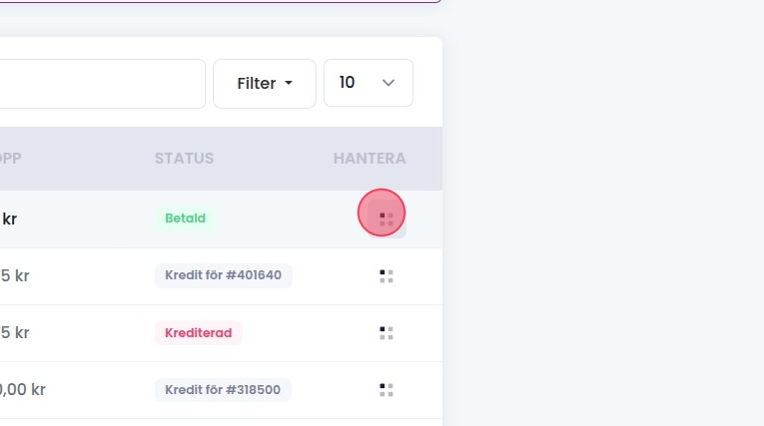Screen dimensions: 764x426
Task: Click the green Betald status badge
Action: click(x=185, y=219)
